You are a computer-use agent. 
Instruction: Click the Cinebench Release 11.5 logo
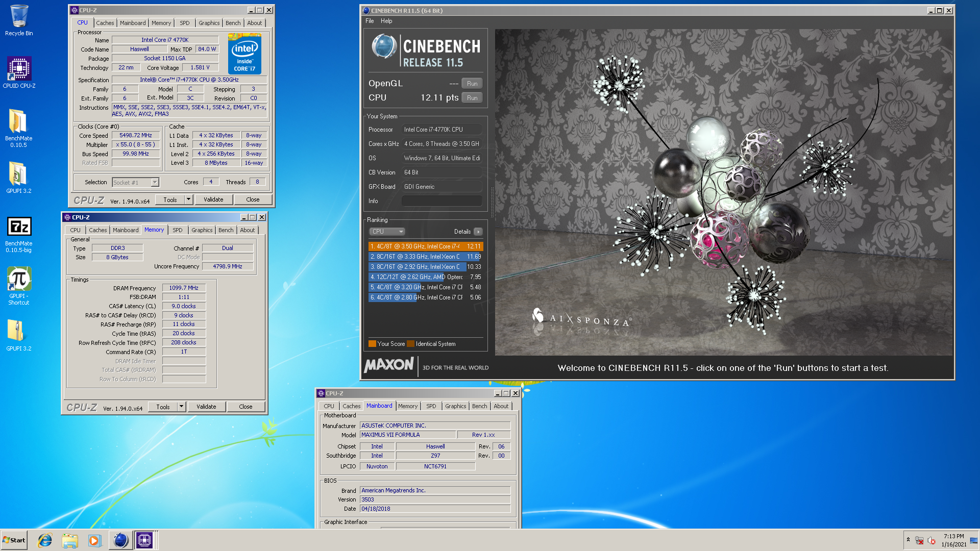point(426,51)
